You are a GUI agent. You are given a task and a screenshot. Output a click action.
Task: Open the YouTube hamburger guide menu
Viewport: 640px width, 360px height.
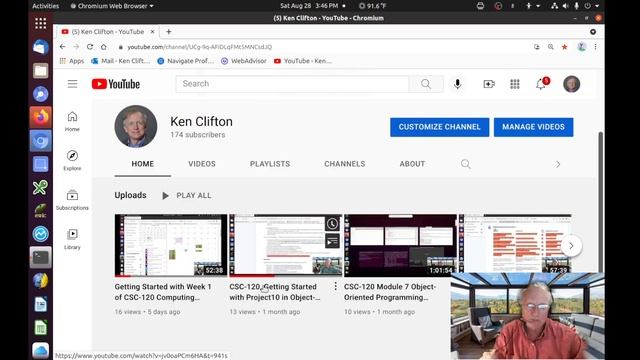point(72,84)
